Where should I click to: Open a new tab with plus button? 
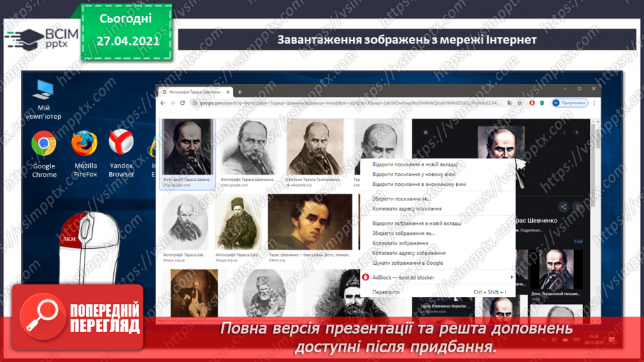coord(240,92)
